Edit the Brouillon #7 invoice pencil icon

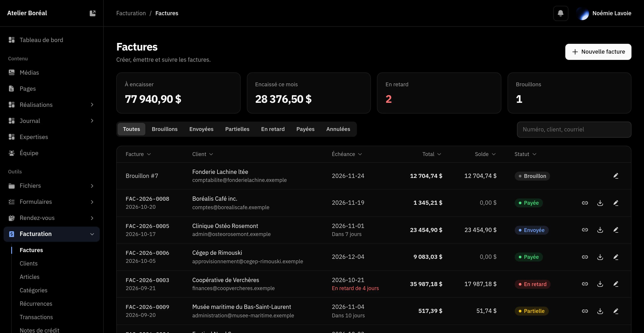coord(616,176)
